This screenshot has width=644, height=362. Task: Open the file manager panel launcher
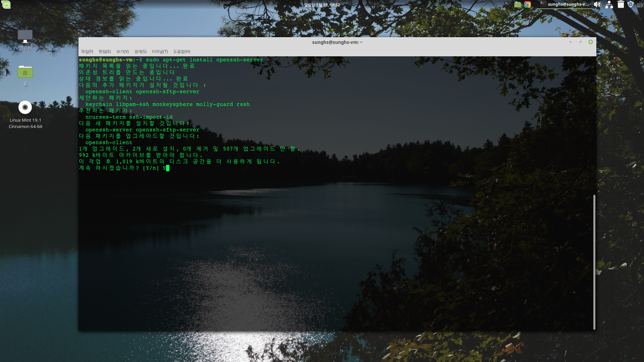pos(518,4)
